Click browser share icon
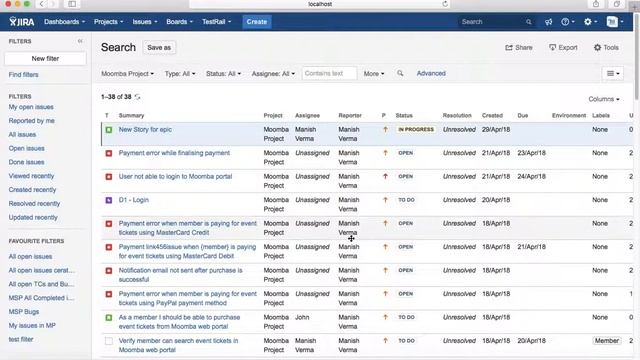 pyautogui.click(x=596, y=4)
